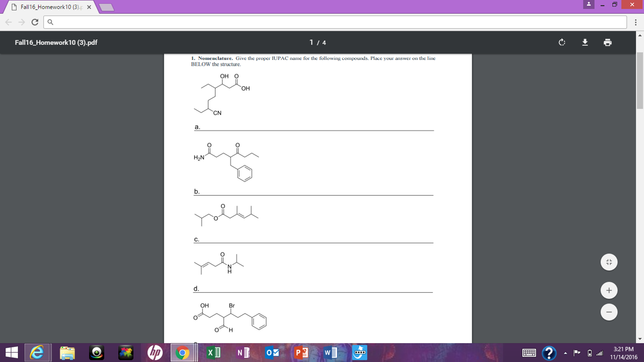
Task: Click the fit-to-page control
Action: click(609, 262)
